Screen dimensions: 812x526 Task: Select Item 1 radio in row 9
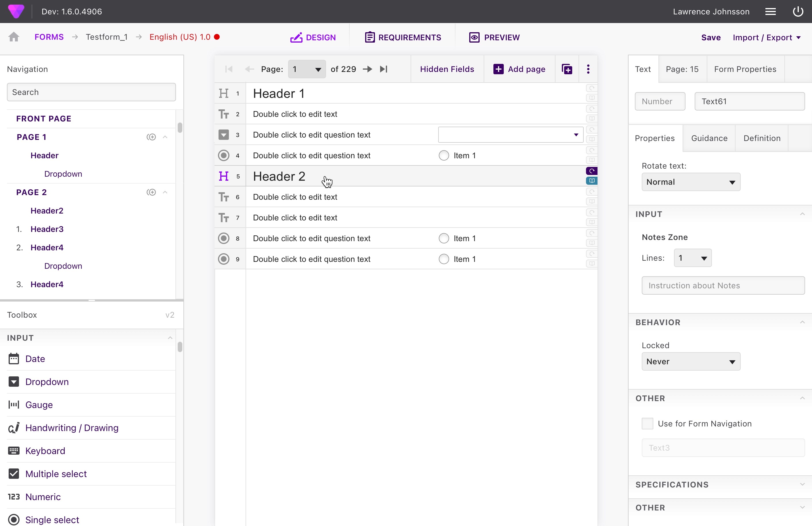point(444,259)
